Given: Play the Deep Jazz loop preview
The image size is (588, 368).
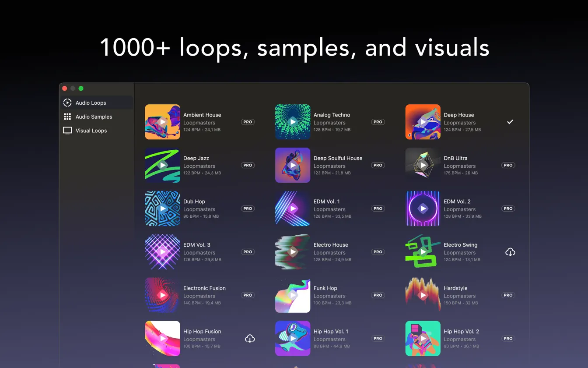Looking at the screenshot, I should pyautogui.click(x=162, y=165).
